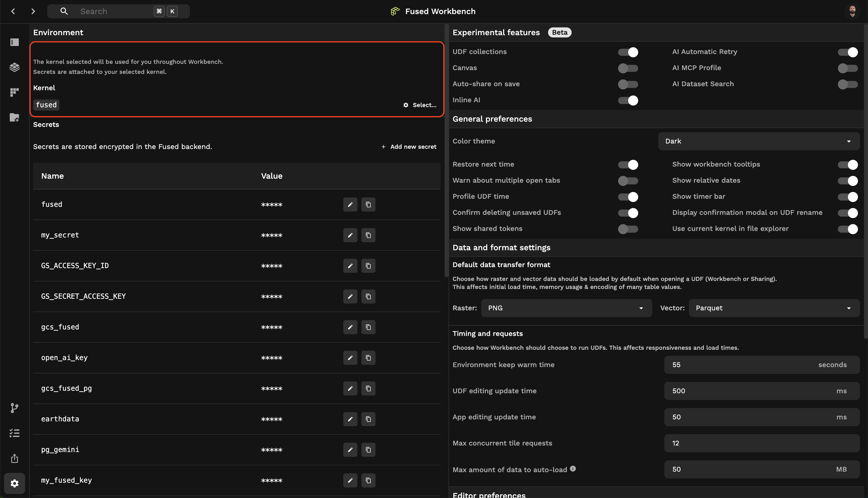Image resolution: width=868 pixels, height=498 pixels.
Task: Click edit pencil for my_secret
Action: click(x=350, y=235)
